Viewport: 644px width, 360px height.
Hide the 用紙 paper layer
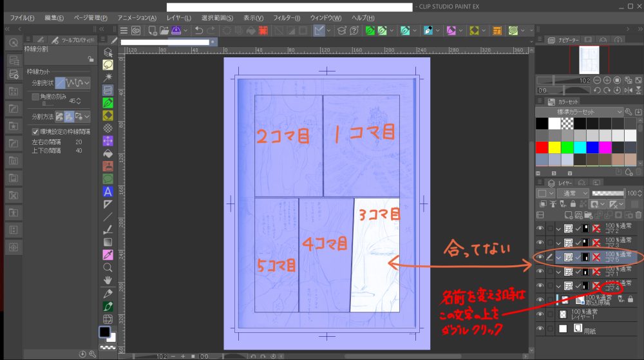click(540, 329)
